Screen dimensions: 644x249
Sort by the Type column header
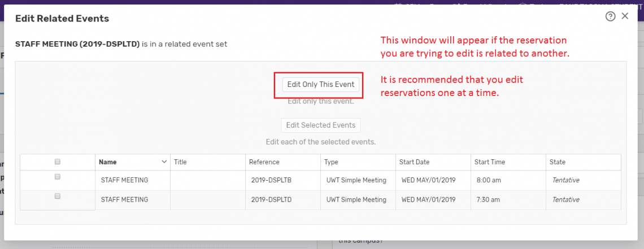[331, 162]
